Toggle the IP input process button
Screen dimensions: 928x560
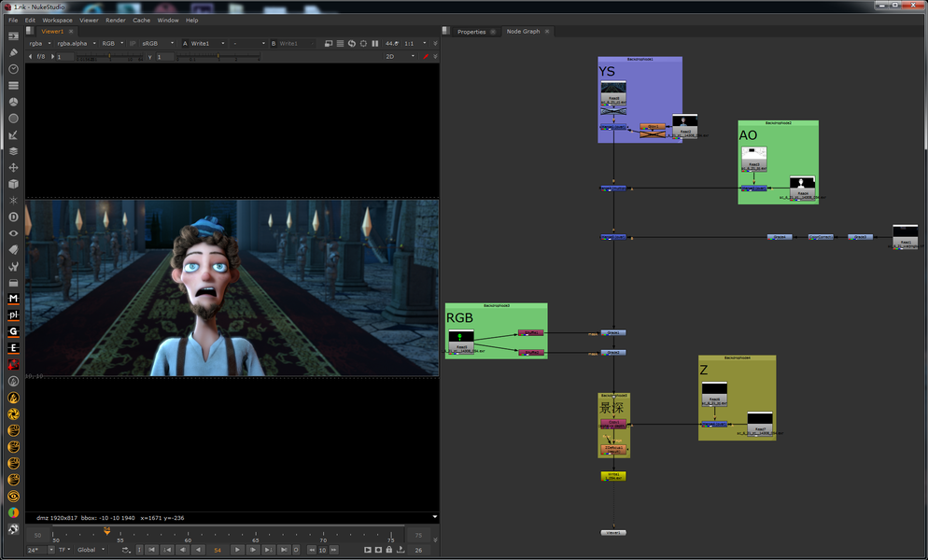click(133, 43)
